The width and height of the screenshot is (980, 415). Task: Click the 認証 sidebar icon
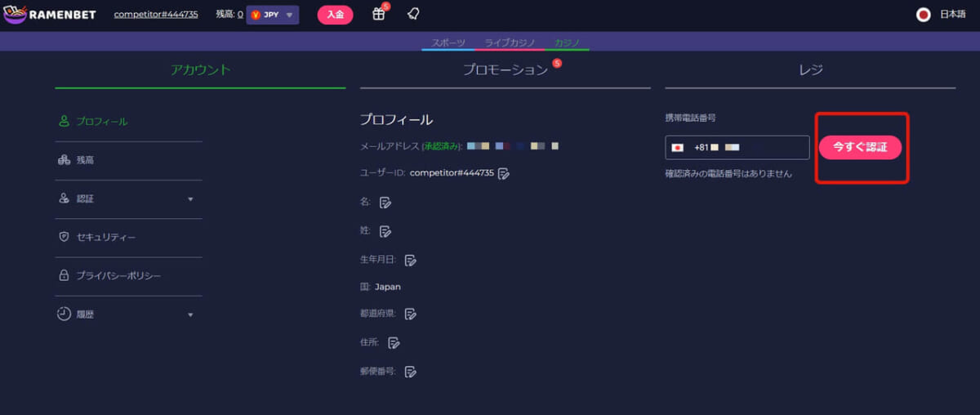[64, 199]
